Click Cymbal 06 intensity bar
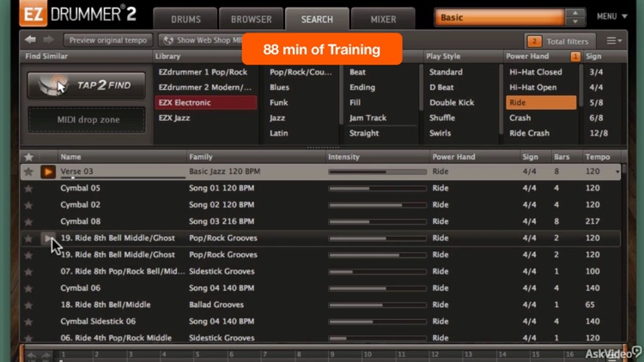The image size is (644, 362). point(378,288)
